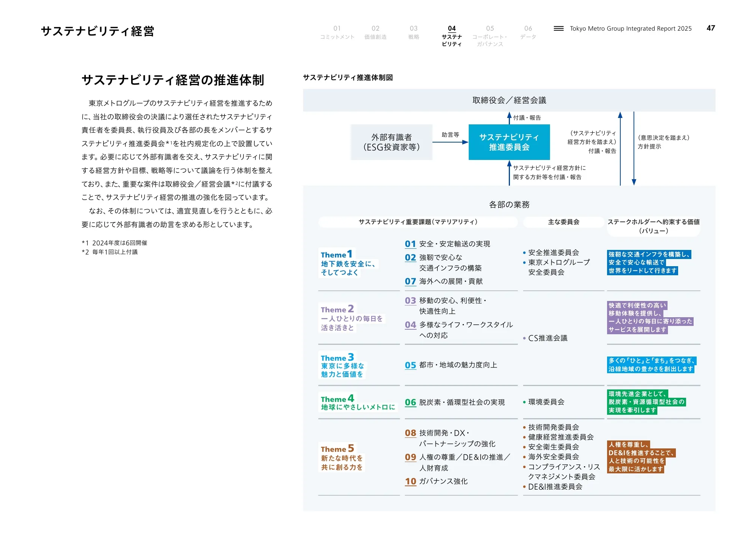
Task: Click the サステナビリティ重要課題(マテリアリティ) column header
Action: coord(418,222)
